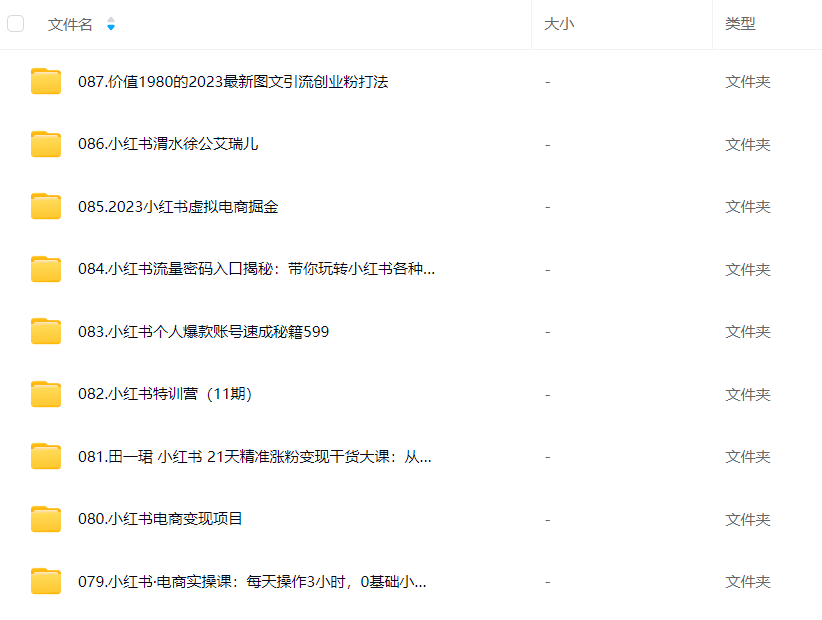This screenshot has height=620, width=822.
Task: Open folder icon for 080.小红书电商变现项目
Action: pyautogui.click(x=46, y=519)
